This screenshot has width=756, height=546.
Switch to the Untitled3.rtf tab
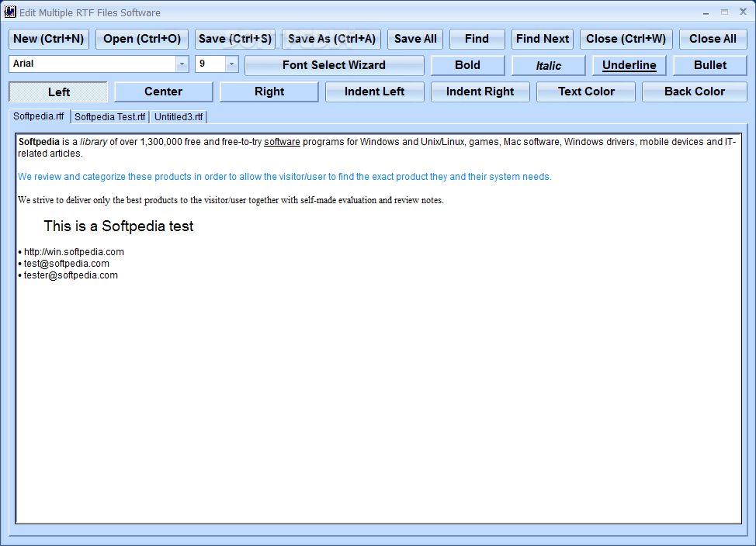[x=179, y=116]
